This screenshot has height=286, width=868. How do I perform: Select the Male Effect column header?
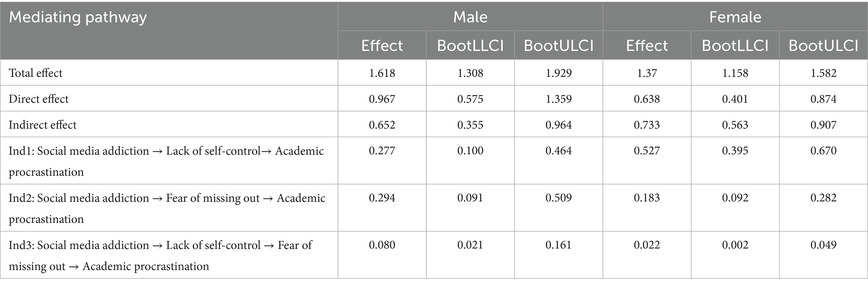382,45
